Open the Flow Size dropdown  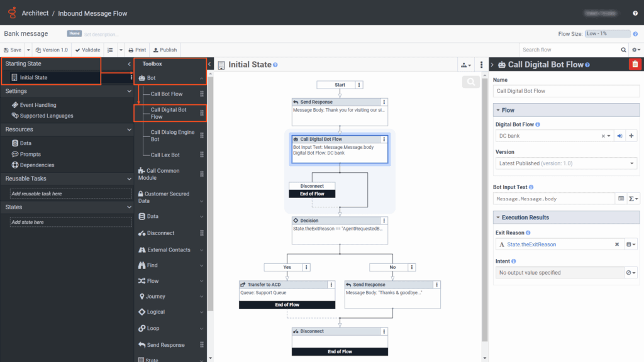coord(606,33)
